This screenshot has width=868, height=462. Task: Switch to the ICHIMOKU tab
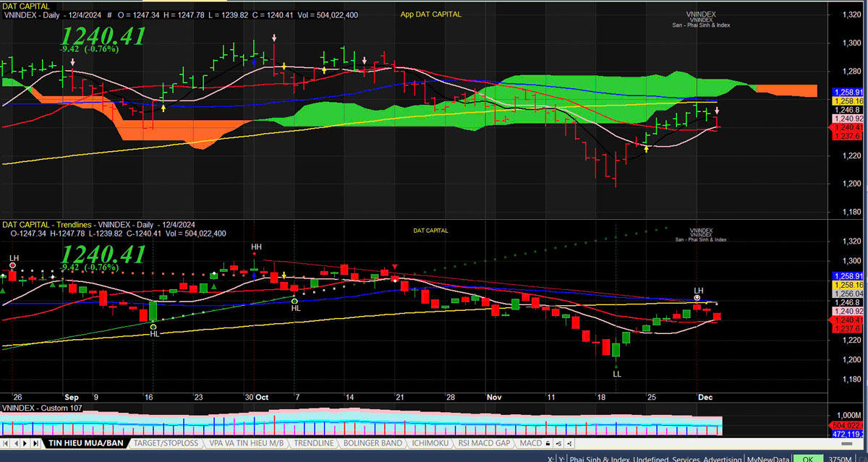tap(430, 442)
